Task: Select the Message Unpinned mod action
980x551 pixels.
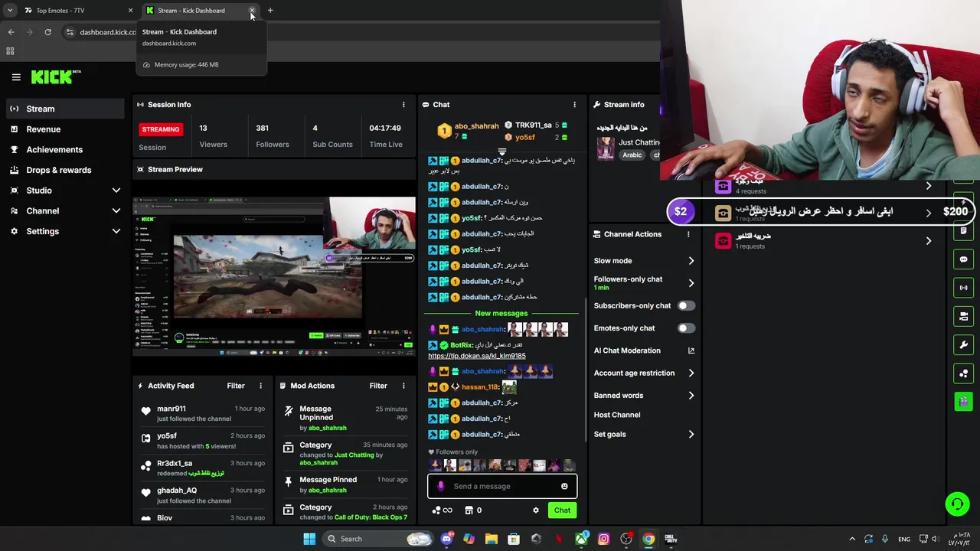Action: 345,418
